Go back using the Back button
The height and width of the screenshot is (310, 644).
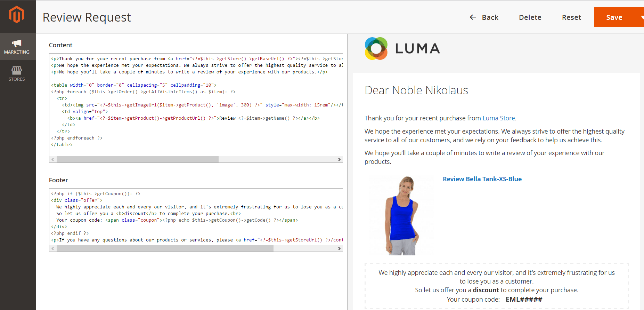click(484, 17)
